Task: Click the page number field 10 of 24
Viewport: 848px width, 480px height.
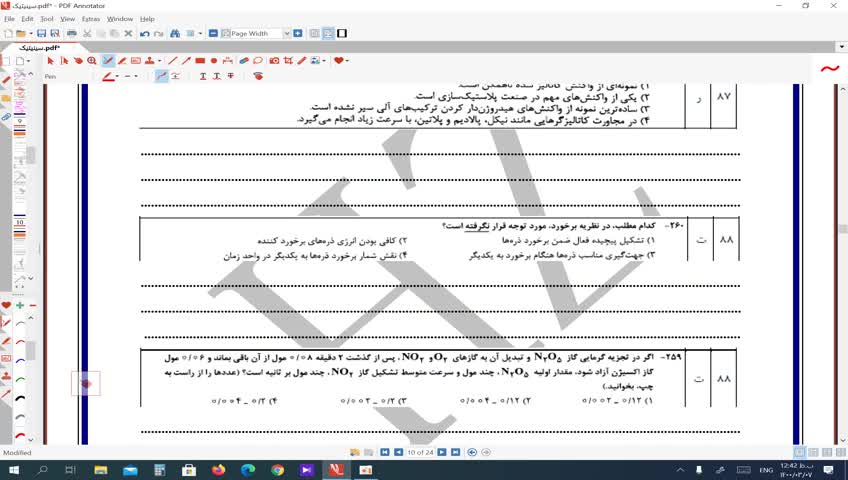Action: click(420, 452)
